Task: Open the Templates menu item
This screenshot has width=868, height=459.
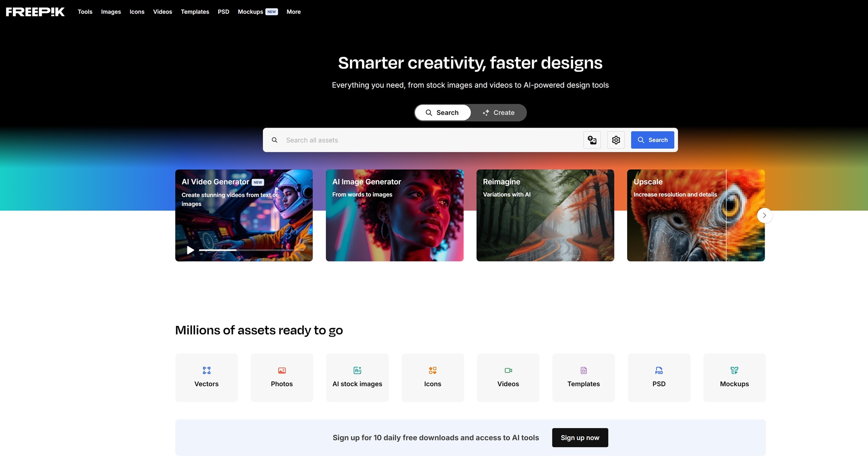Action: pos(195,12)
